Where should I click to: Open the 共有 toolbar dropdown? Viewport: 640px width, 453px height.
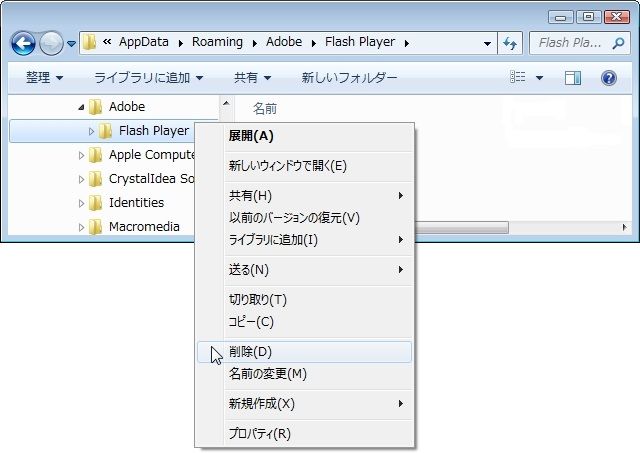[252, 77]
